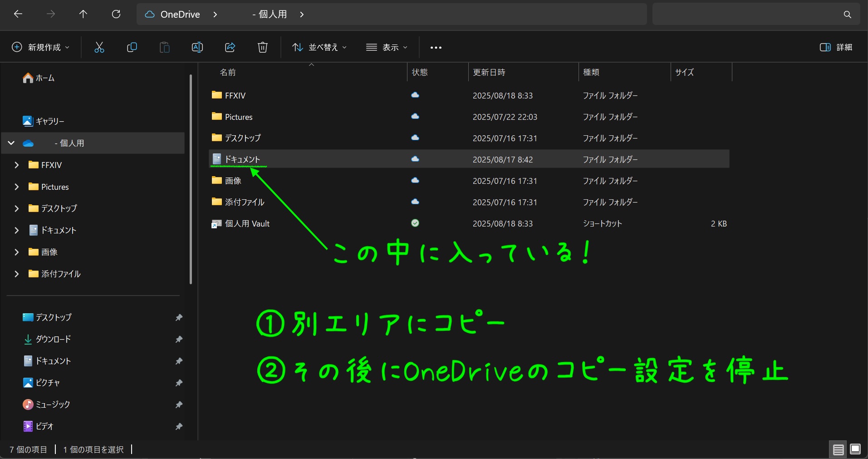Open the 新規作成 dropdown menu
The height and width of the screenshot is (459, 868).
(x=40, y=47)
